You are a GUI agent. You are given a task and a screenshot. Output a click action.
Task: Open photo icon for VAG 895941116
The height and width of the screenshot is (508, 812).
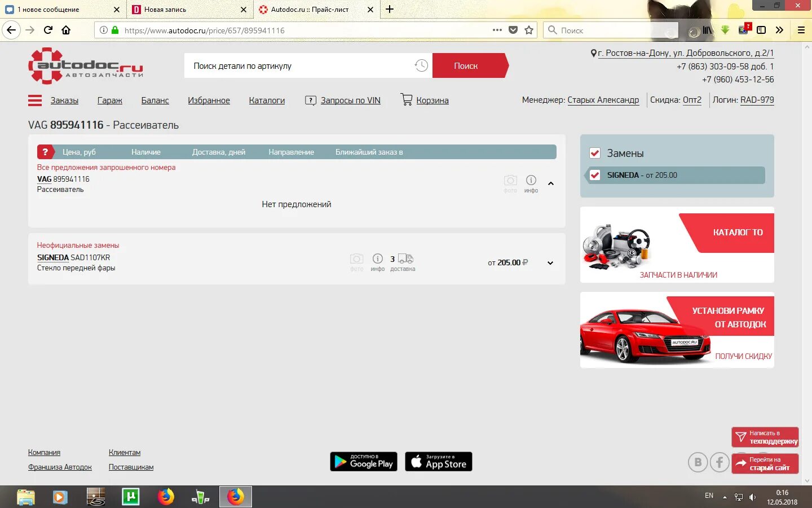click(x=510, y=183)
